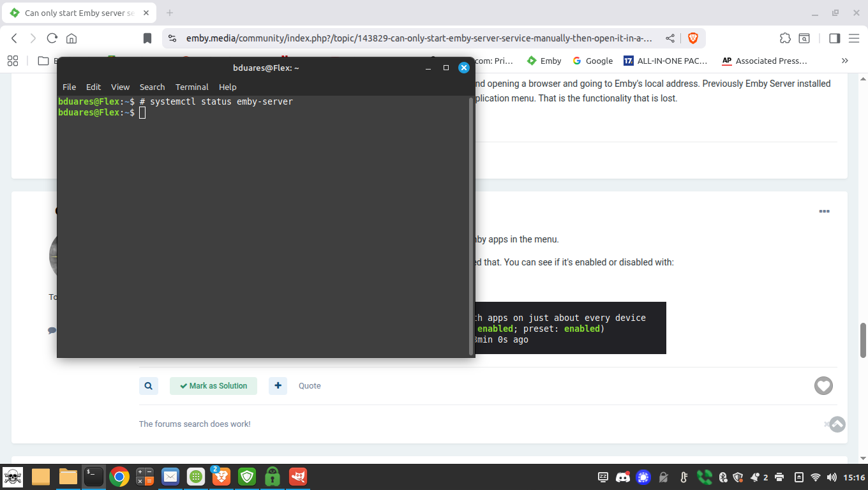Image resolution: width=868 pixels, height=490 pixels.
Task: Click the browser page vertical scrollbar thumb
Action: [x=863, y=340]
